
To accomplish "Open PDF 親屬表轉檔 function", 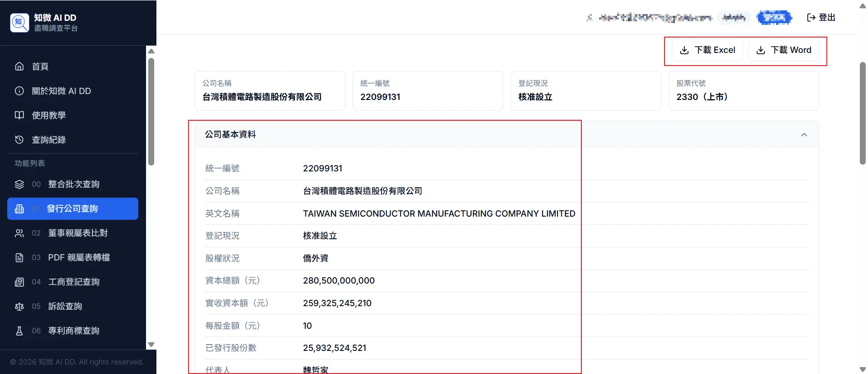I will point(73,257).
